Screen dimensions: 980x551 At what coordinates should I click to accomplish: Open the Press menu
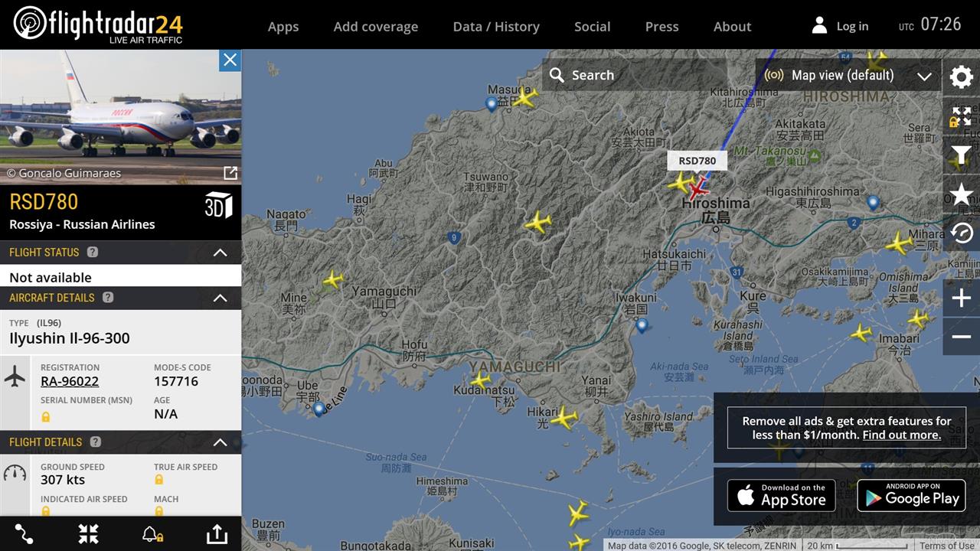(x=662, y=26)
